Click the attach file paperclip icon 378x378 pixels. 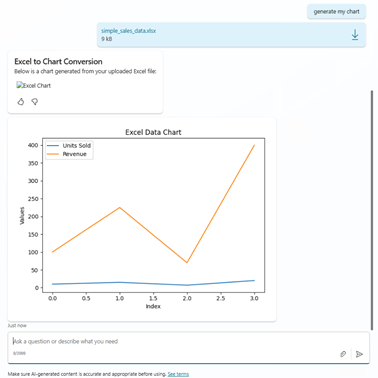[343, 354]
